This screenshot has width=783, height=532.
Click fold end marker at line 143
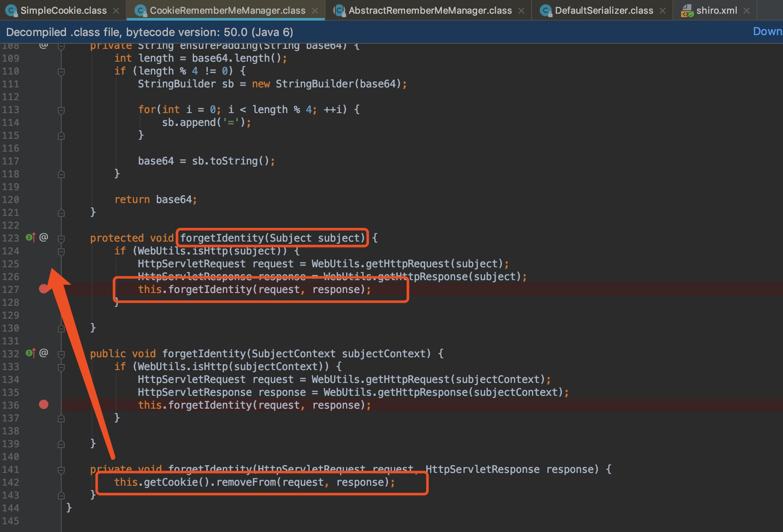[61, 496]
